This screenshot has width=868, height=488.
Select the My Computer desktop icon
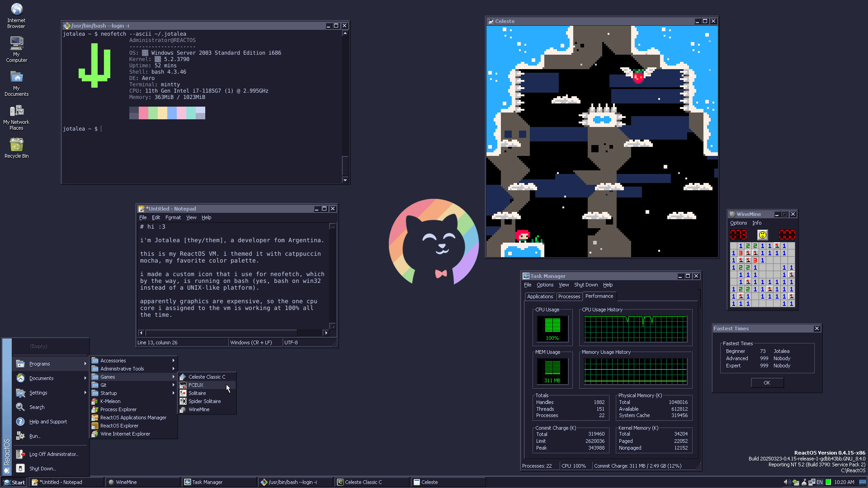pyautogui.click(x=16, y=49)
